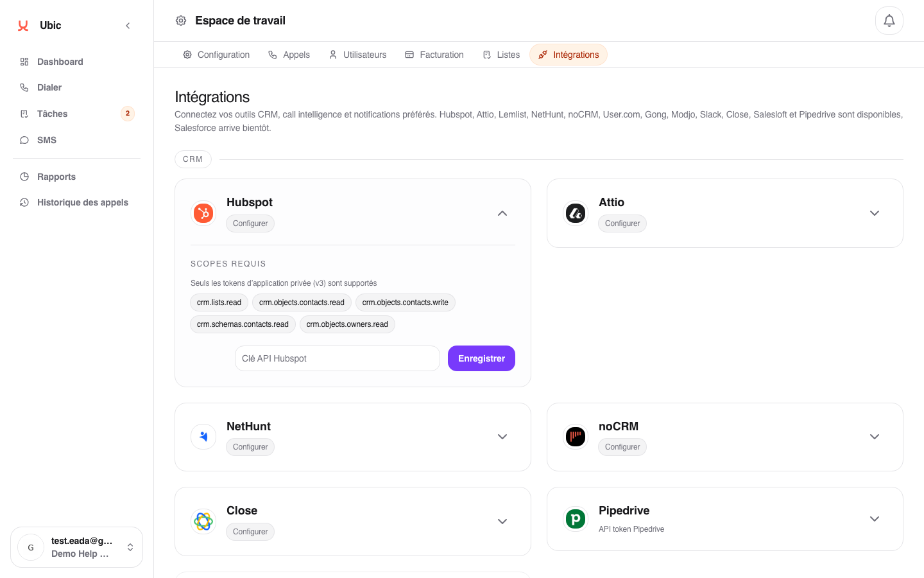Click the Pipedrive logo icon

576,518
